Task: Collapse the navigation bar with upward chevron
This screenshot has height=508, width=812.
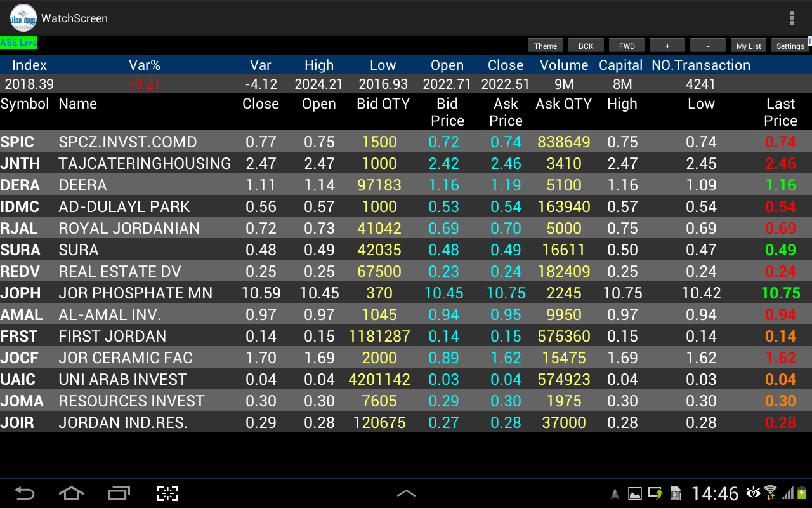Action: 406,493
